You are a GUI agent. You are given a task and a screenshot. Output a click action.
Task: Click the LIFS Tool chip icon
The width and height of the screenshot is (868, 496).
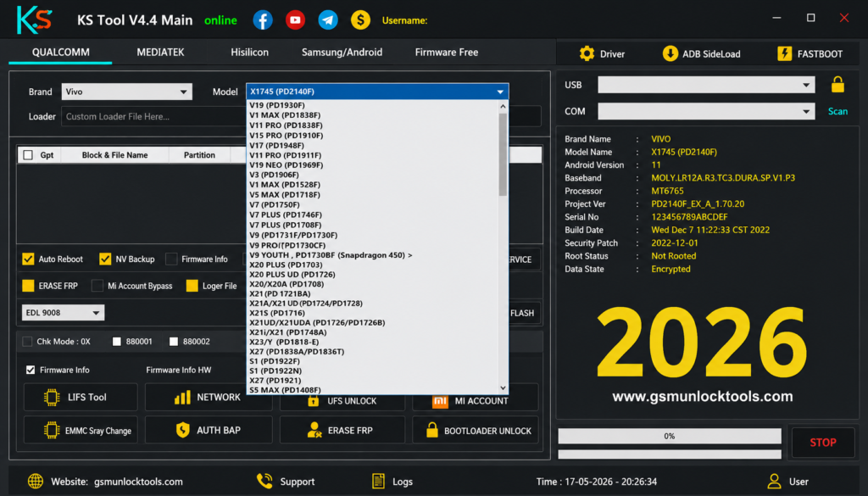[52, 398]
